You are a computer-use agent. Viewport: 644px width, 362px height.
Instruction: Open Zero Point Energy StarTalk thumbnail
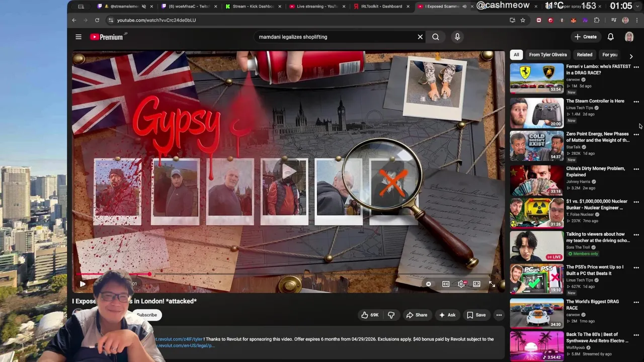pos(537,146)
